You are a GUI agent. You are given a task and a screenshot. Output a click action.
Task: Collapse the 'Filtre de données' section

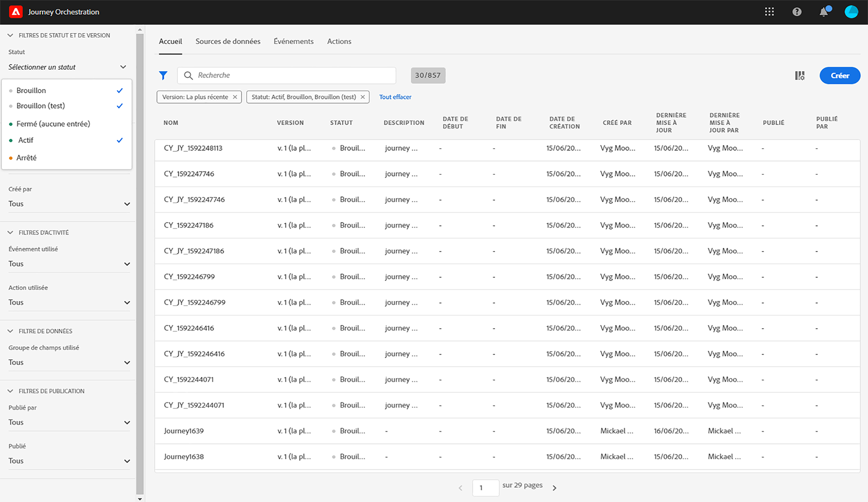(10, 331)
